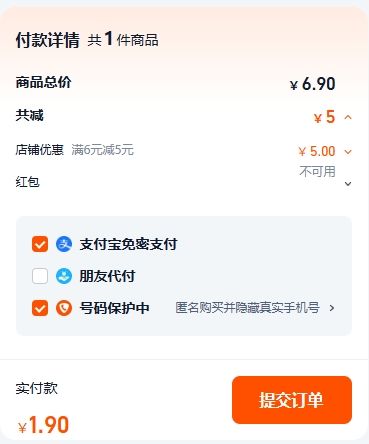Click the ¥5 total discount amount
The image size is (369, 444).
point(324,117)
